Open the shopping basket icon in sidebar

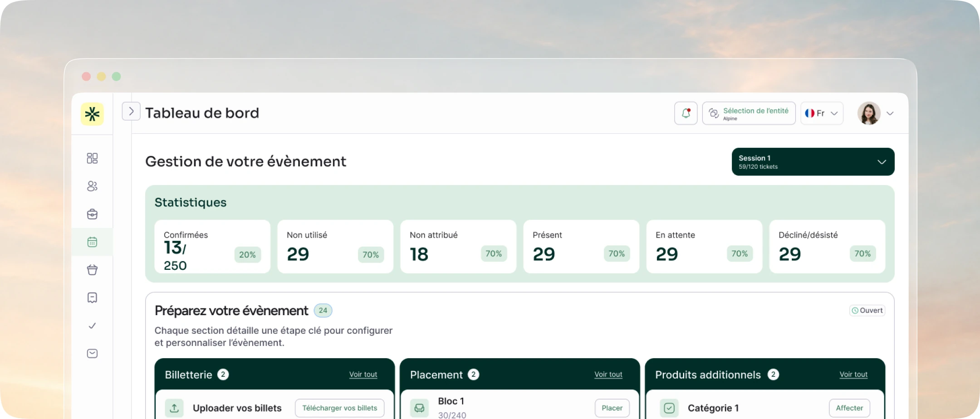coord(92,270)
